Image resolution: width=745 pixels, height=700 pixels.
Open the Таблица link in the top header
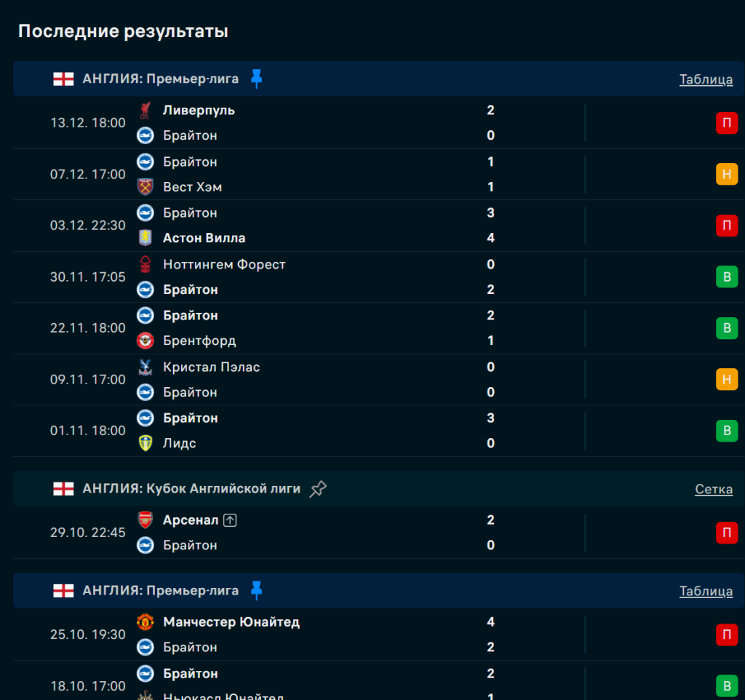tap(706, 79)
